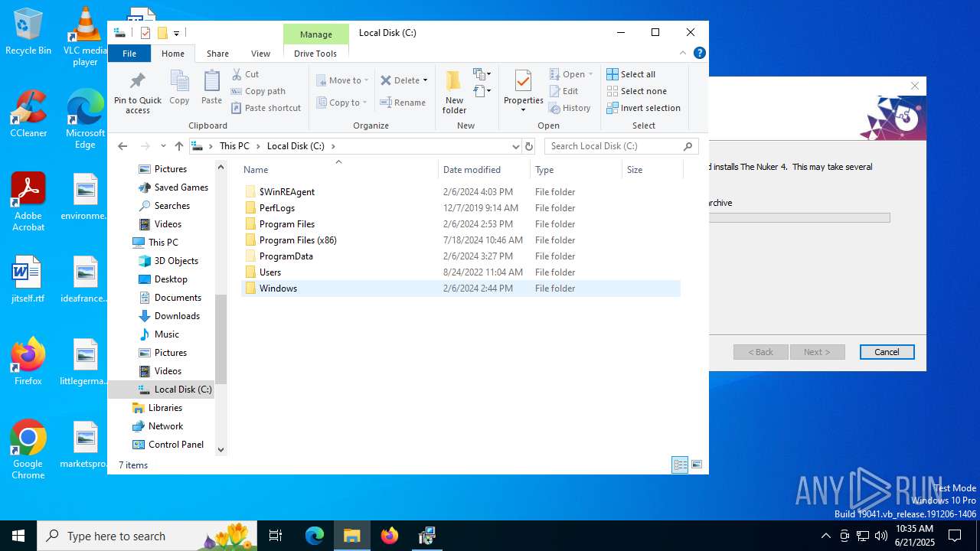Click the search magnifier icon
Viewport: 980px width, 551px height.
pos(688,146)
